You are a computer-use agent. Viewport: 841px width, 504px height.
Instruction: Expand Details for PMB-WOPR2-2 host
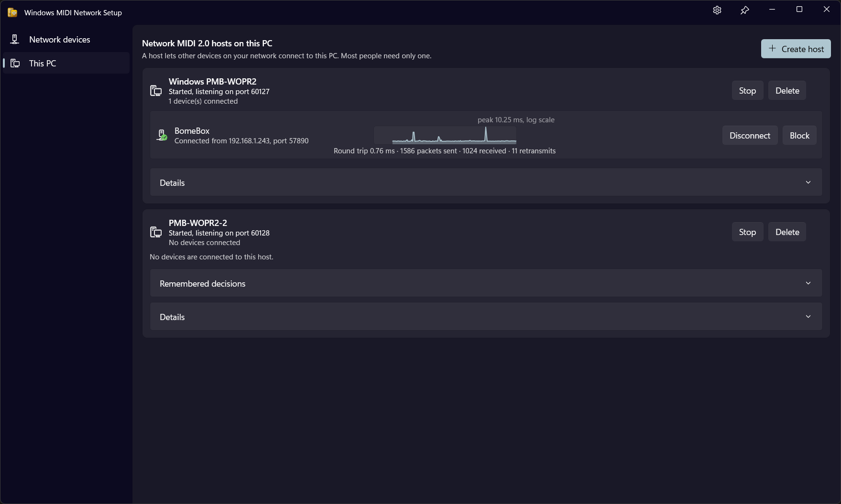pos(486,316)
